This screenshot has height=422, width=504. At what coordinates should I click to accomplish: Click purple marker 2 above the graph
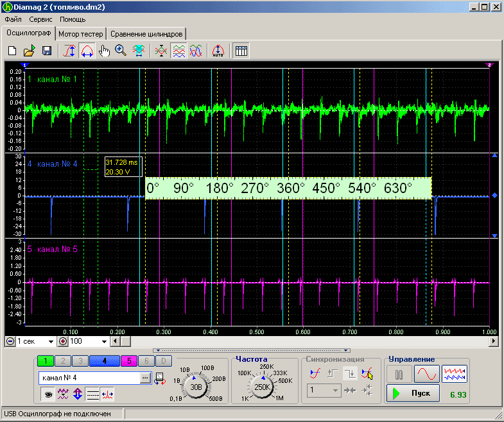(x=489, y=65)
